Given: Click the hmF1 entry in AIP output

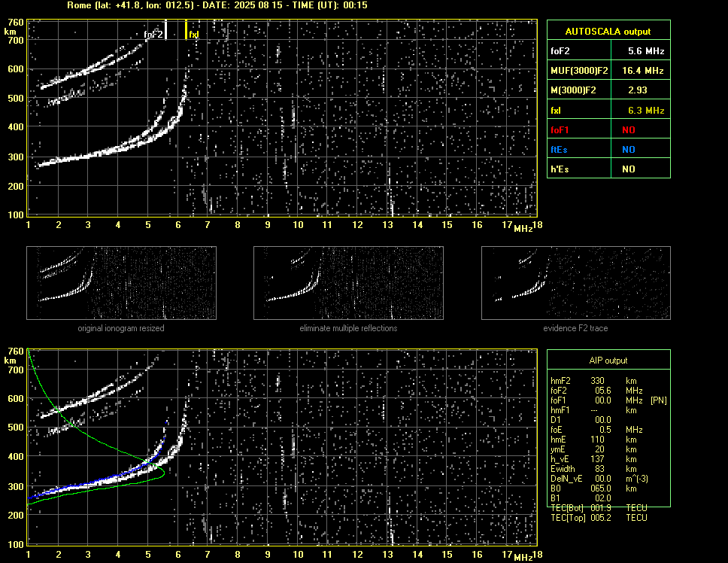Looking at the screenshot, I should click(593, 410).
